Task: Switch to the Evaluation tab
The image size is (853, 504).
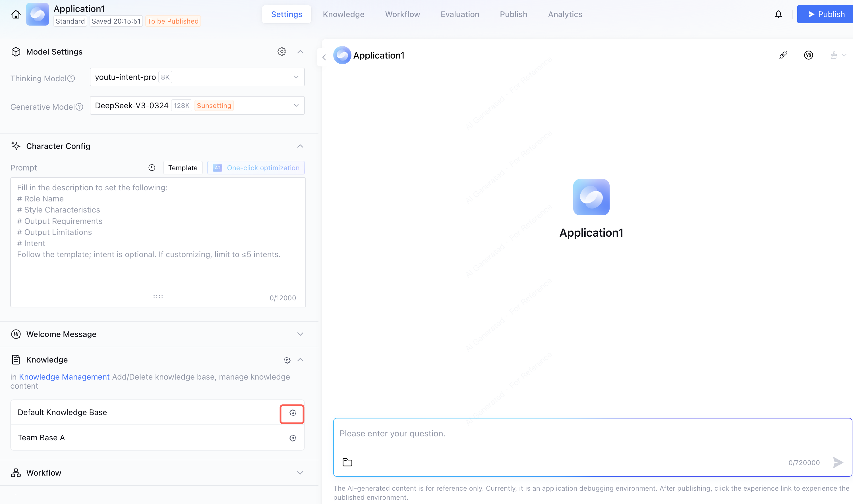Action: point(460,14)
